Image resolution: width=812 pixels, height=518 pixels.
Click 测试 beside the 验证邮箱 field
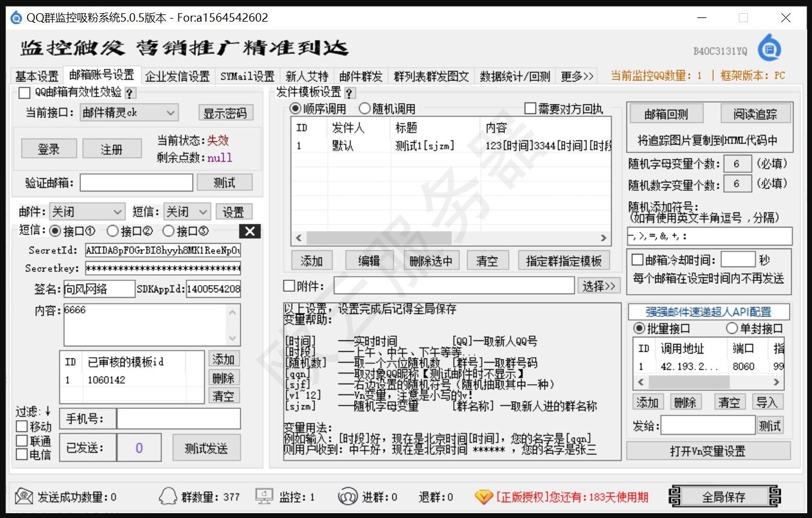(224, 182)
